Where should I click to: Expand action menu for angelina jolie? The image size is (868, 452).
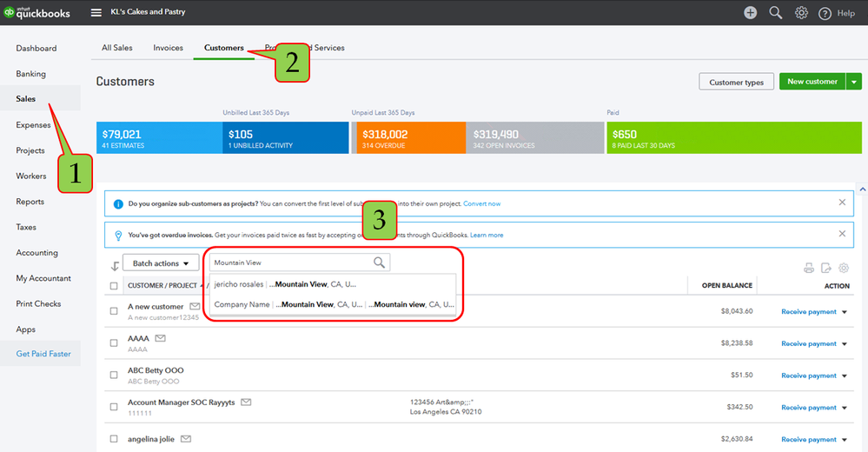(845, 440)
